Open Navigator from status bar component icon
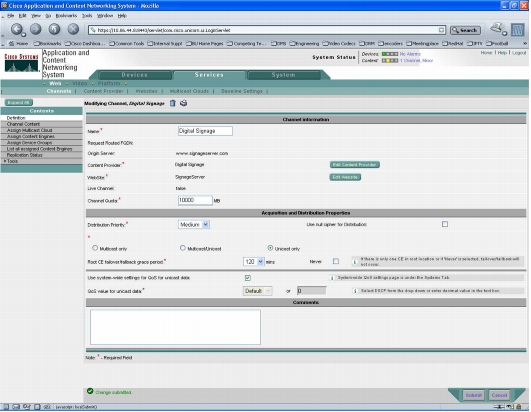Viewport: 531px width, 412px height. (6, 407)
